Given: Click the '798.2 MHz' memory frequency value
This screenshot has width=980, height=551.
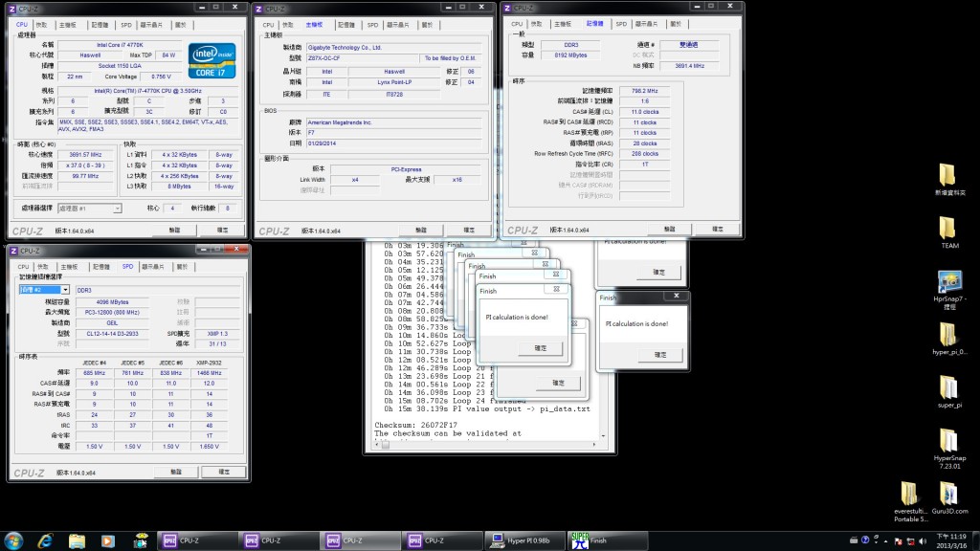Looking at the screenshot, I should (x=644, y=91).
